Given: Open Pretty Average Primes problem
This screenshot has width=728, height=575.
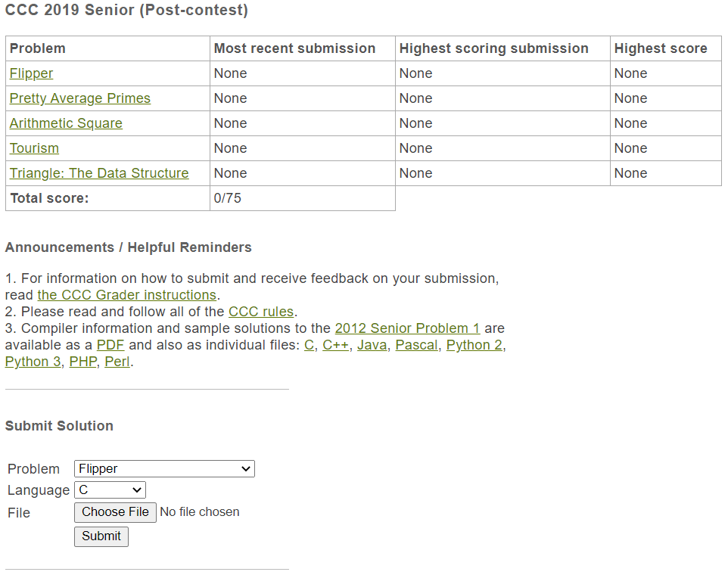Looking at the screenshot, I should click(x=80, y=98).
